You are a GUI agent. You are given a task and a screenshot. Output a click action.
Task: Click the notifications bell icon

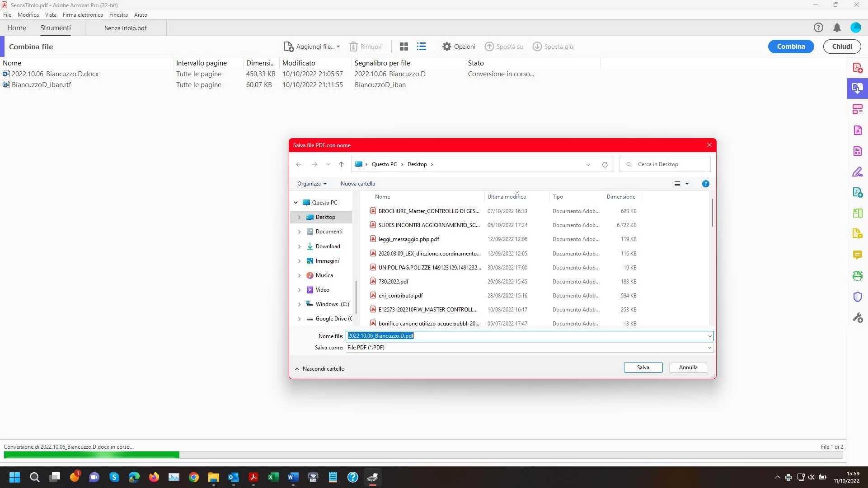[x=837, y=28]
